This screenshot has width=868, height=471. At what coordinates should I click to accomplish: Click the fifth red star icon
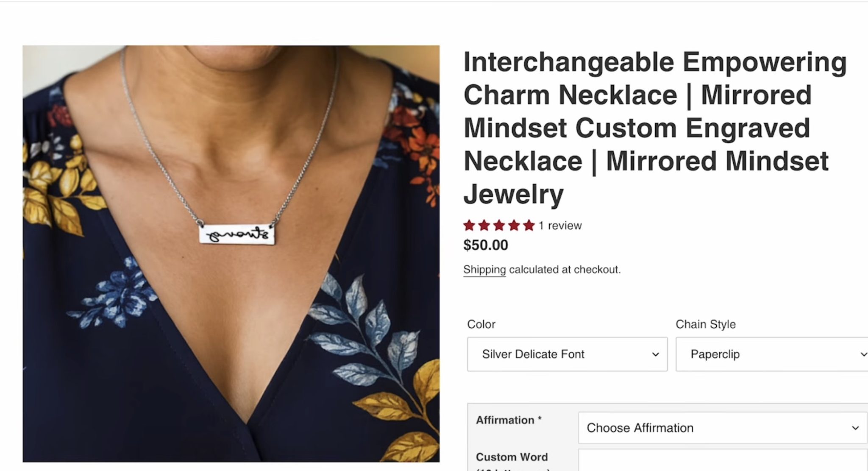click(530, 226)
